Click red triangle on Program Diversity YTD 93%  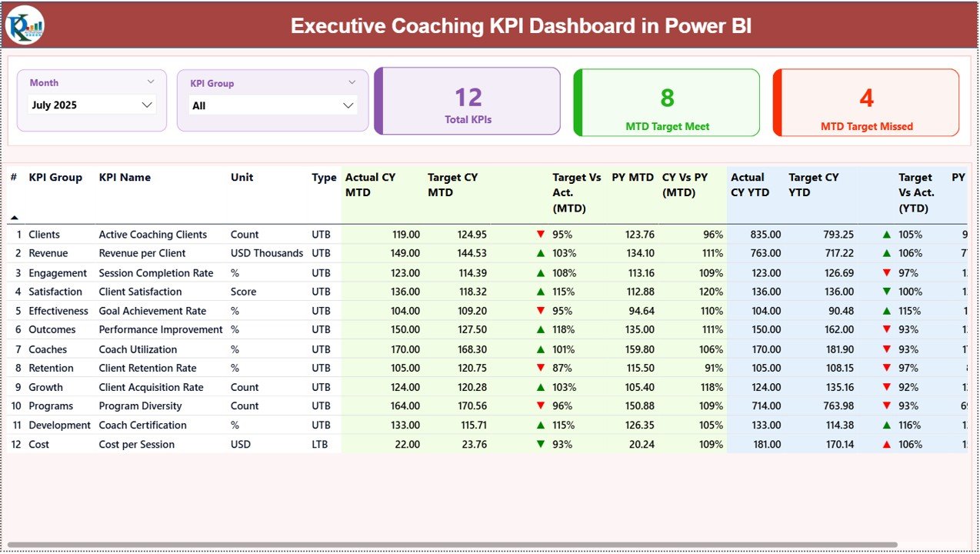886,405
